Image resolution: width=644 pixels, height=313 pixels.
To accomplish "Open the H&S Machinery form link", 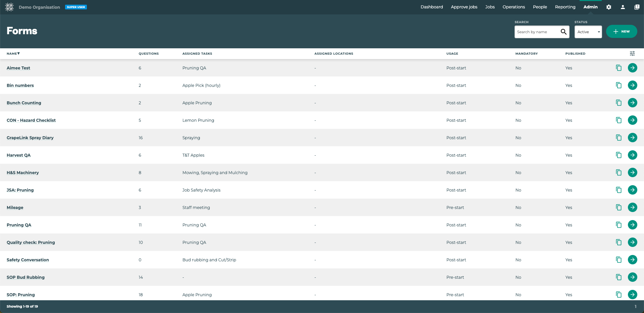I will pyautogui.click(x=23, y=173).
